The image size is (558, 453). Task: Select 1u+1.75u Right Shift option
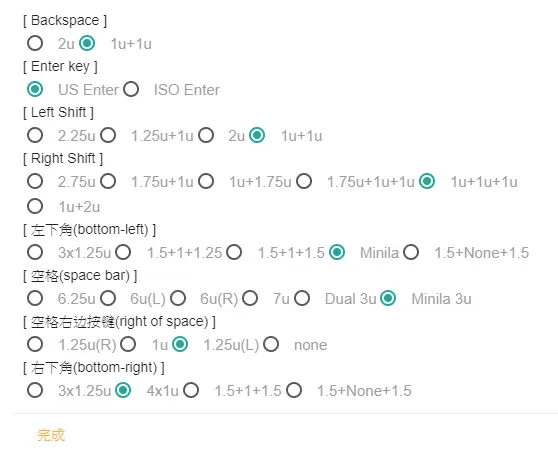[206, 181]
